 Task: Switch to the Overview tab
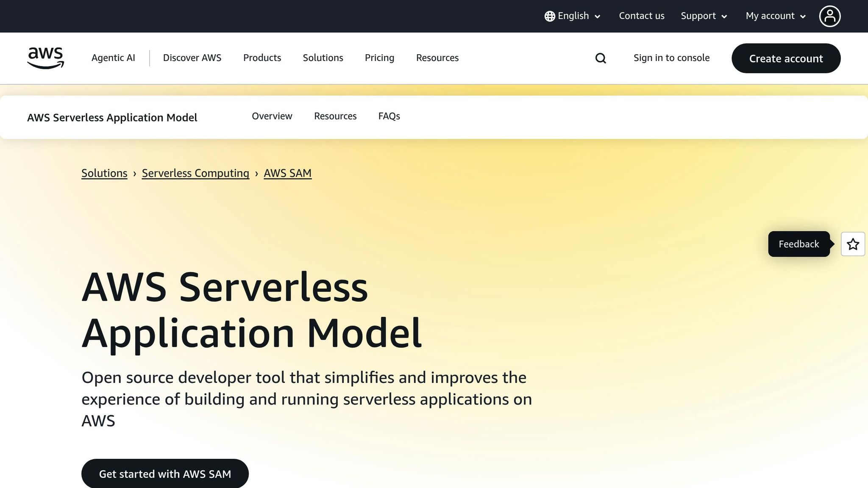(272, 116)
